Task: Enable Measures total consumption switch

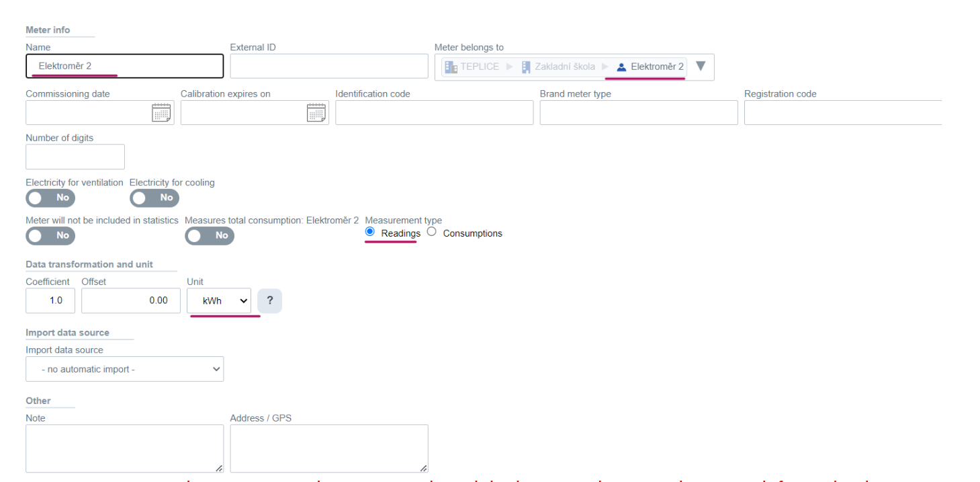Action: [x=210, y=235]
